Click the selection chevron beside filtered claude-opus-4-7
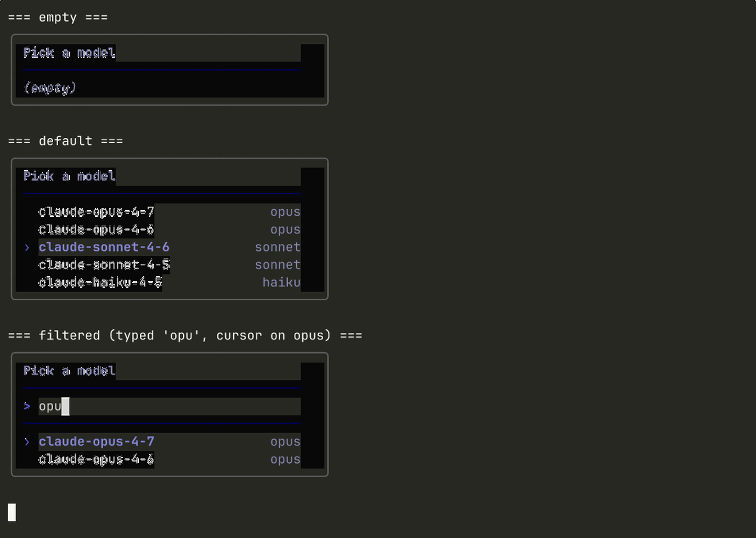 tap(27, 442)
